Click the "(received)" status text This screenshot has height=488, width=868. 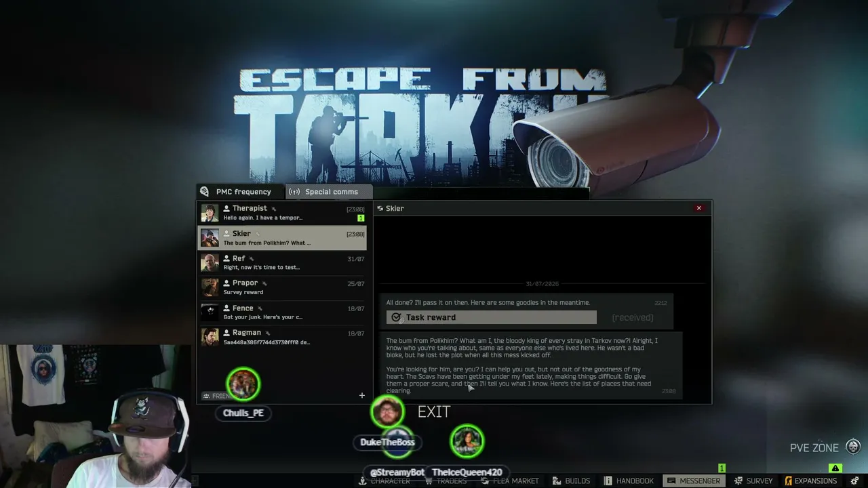pos(633,317)
